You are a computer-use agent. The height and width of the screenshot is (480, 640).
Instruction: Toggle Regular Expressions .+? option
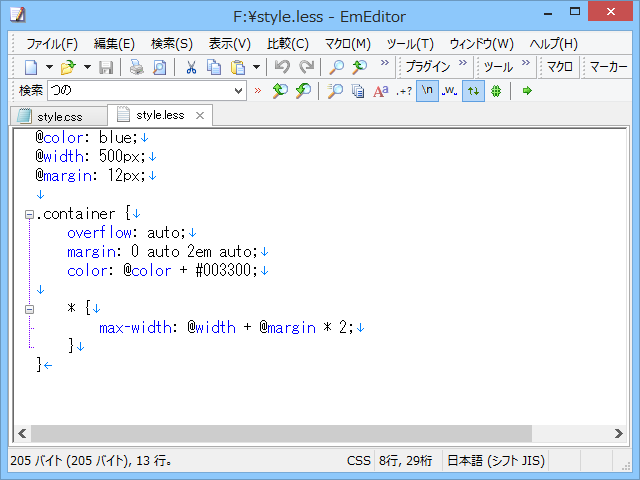point(404,91)
